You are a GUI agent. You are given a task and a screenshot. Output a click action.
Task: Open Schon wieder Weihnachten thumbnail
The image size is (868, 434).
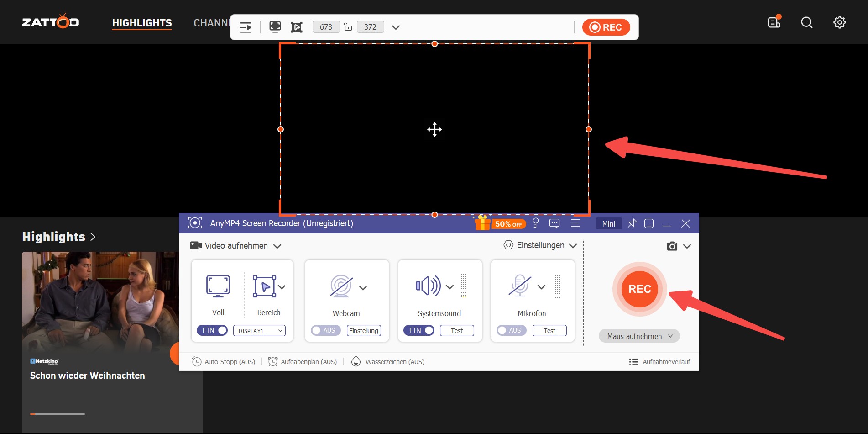point(100,302)
